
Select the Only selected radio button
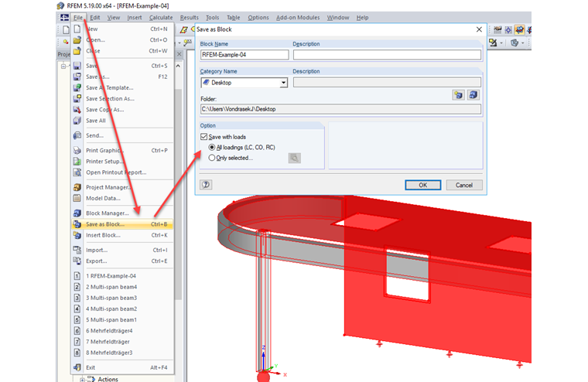coord(212,158)
